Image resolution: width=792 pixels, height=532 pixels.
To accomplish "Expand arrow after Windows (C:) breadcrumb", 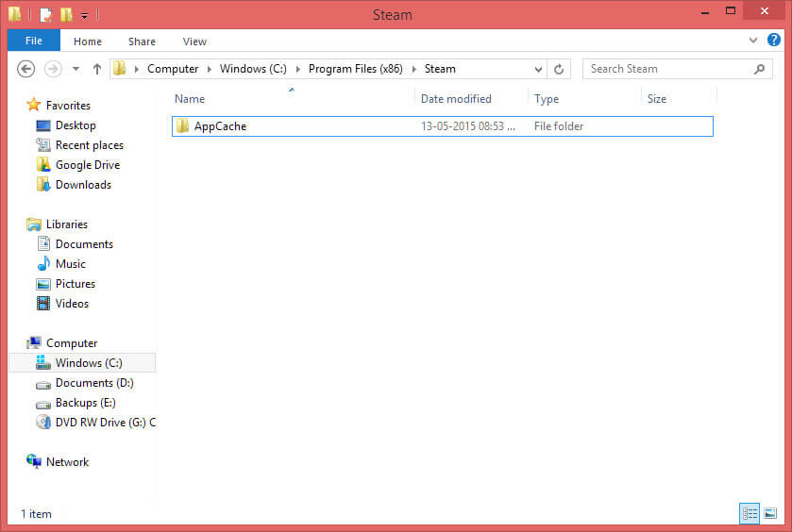I will point(298,69).
